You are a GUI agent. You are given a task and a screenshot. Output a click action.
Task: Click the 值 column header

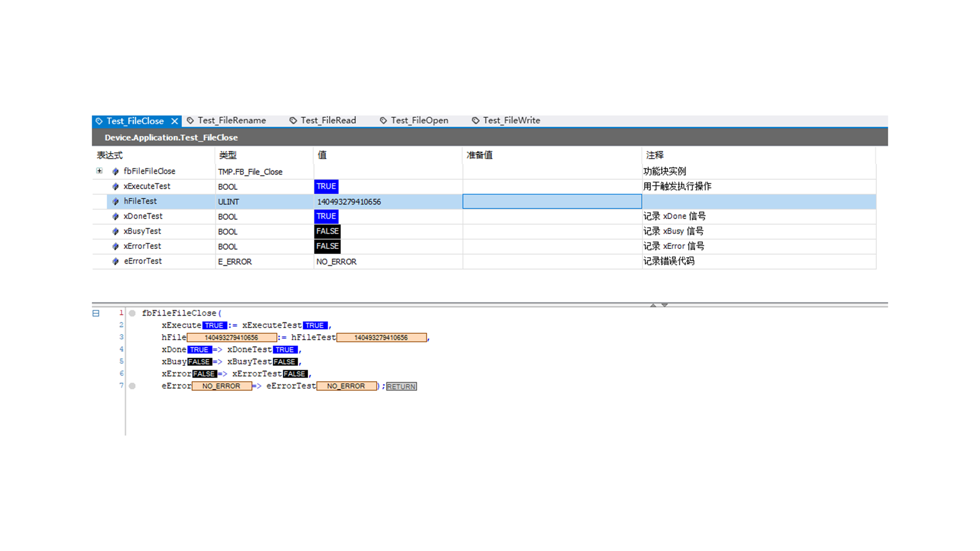click(322, 155)
